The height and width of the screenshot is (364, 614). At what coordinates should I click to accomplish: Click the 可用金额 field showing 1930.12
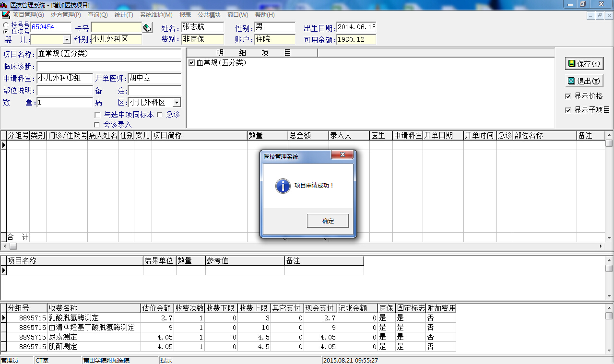[x=356, y=39]
